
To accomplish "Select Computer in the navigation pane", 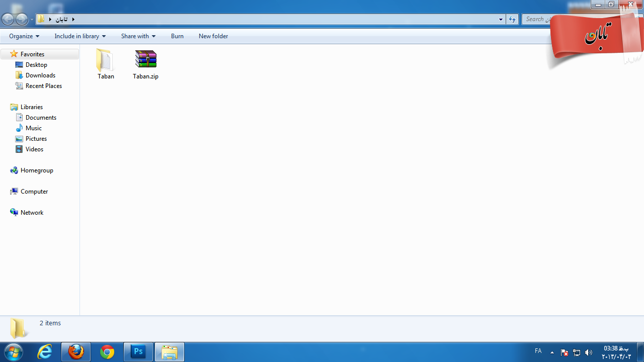I will click(34, 192).
